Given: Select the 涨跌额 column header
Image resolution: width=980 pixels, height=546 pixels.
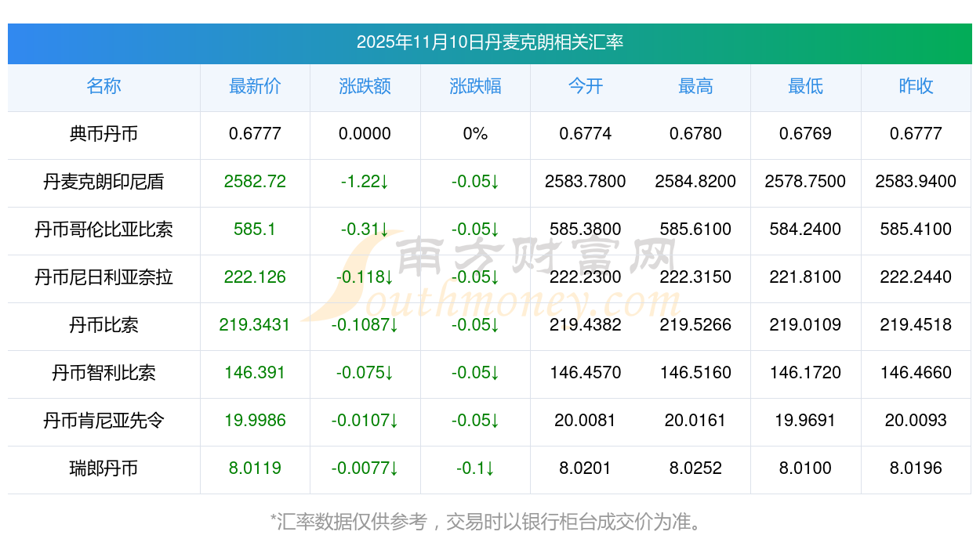Looking at the screenshot, I should 365,87.
